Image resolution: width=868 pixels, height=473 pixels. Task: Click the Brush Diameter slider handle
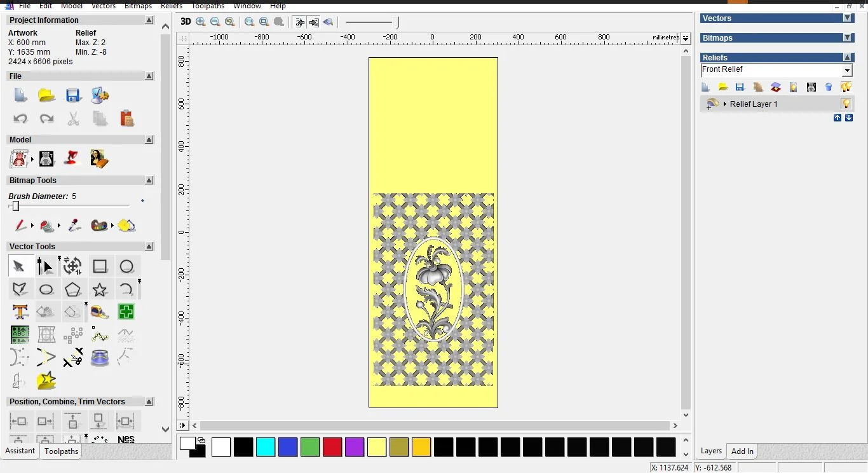click(16, 206)
